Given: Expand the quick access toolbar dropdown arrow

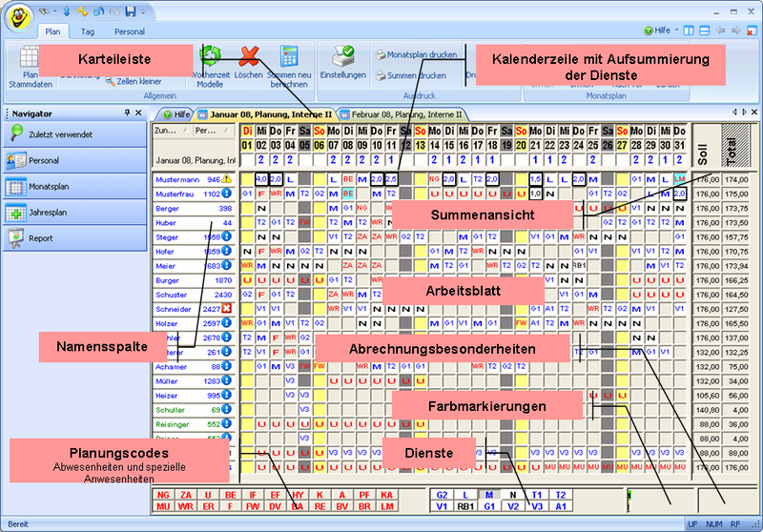Looking at the screenshot, I should 143,12.
